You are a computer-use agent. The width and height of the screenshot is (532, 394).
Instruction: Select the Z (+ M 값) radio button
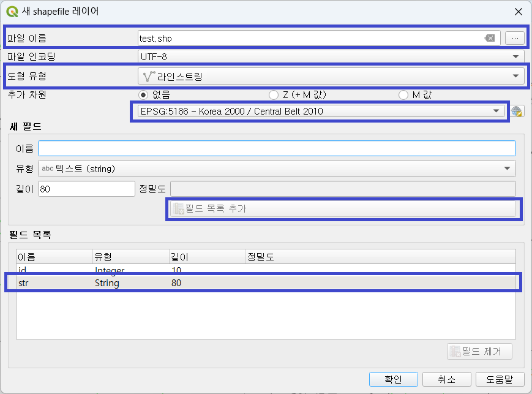pyautogui.click(x=274, y=95)
